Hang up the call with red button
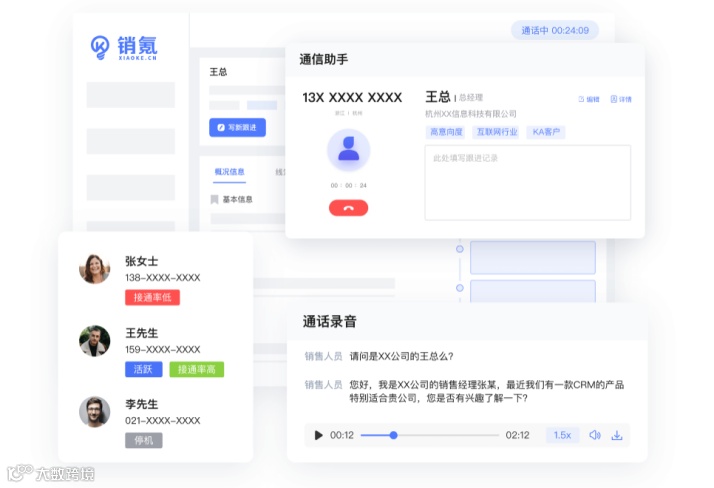The width and height of the screenshot is (714, 488). (348, 208)
